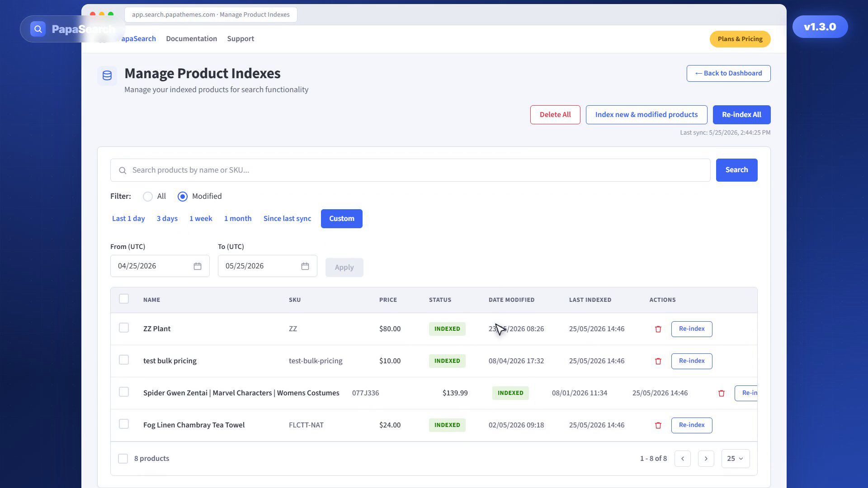Check the Fog Linen Chambray Tea Towel checkbox
Image resolution: width=868 pixels, height=488 pixels.
point(124,424)
